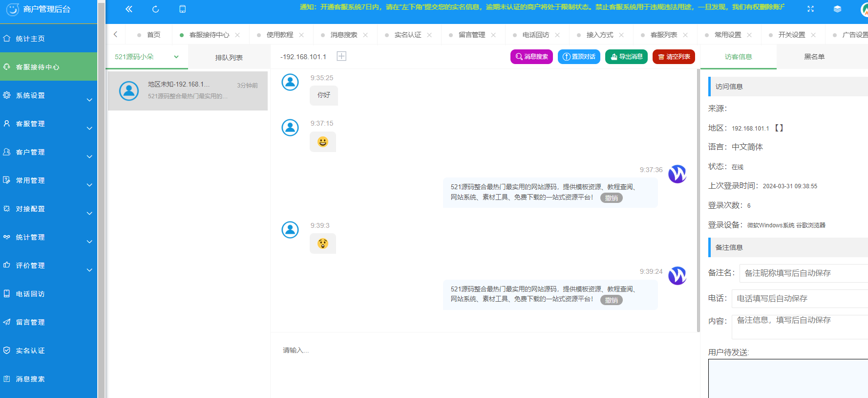Click the 商户管理后台 logo icon
Screen dimensions: 868x398
click(12, 9)
